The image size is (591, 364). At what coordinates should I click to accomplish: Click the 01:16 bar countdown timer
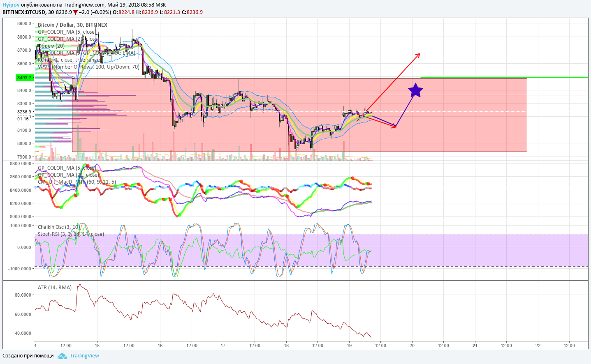coord(23,119)
